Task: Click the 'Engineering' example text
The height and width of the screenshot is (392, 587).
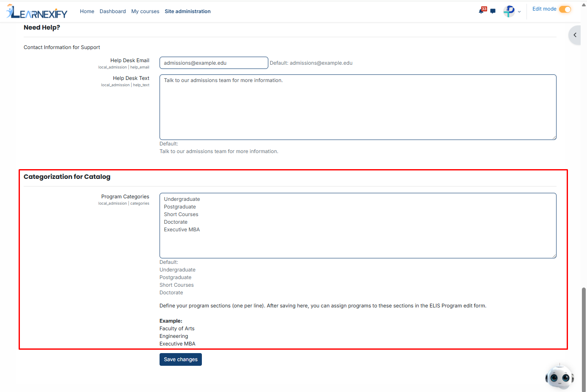Action: point(174,336)
